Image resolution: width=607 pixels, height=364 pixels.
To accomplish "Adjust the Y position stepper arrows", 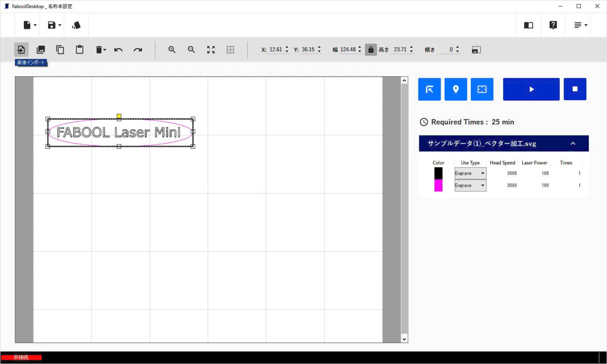I will pyautogui.click(x=319, y=50).
